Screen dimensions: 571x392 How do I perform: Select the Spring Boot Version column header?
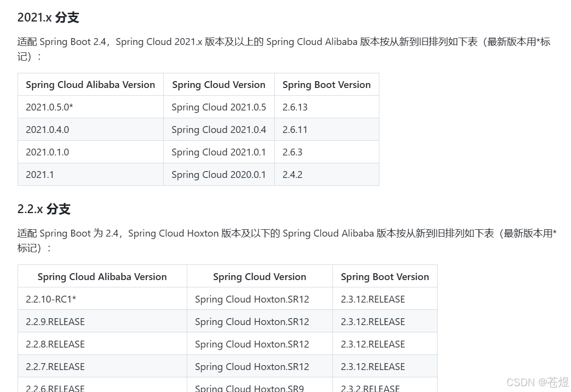(x=326, y=85)
